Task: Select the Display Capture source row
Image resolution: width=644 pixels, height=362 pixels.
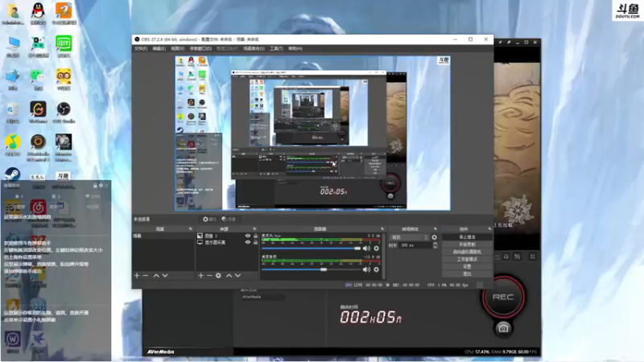Action: [227, 242]
